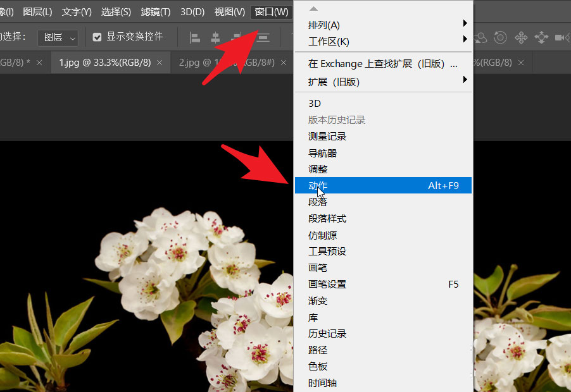This screenshot has height=392, width=571.
Task: Open the 图层 auto-select dropdown
Action: pyautogui.click(x=58, y=38)
